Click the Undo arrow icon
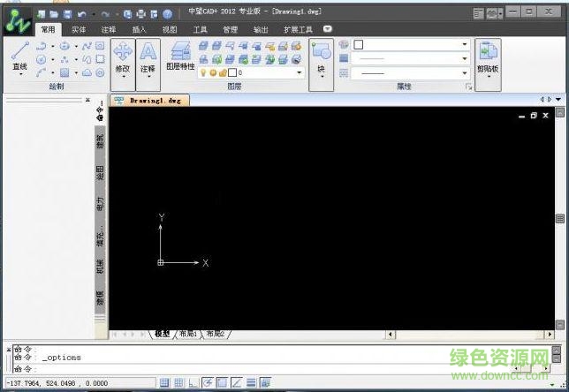 coord(82,14)
